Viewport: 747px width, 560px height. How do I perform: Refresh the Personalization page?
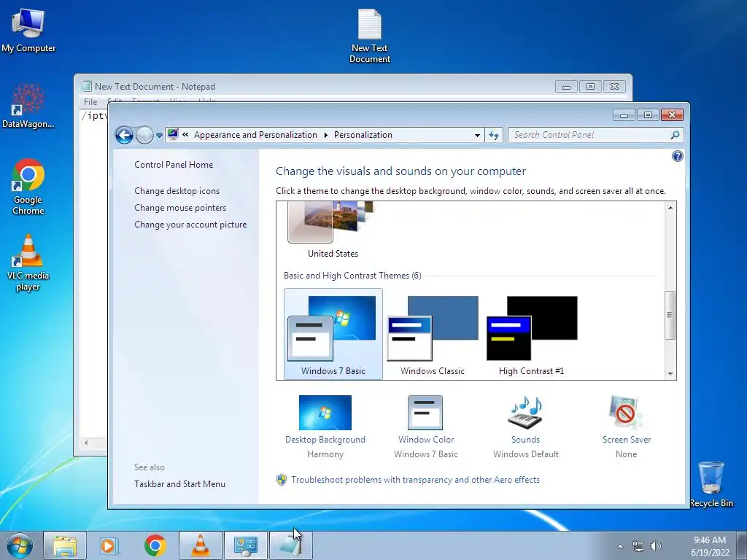(494, 135)
